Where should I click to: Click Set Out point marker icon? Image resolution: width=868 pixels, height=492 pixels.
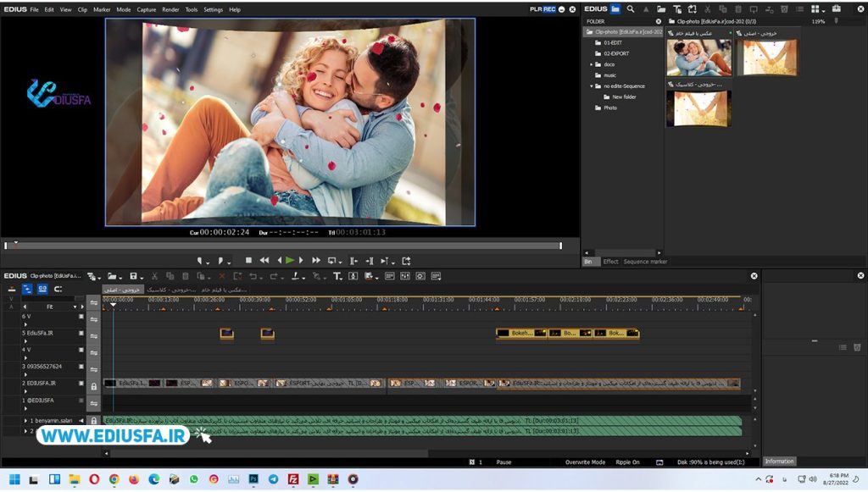tap(220, 260)
